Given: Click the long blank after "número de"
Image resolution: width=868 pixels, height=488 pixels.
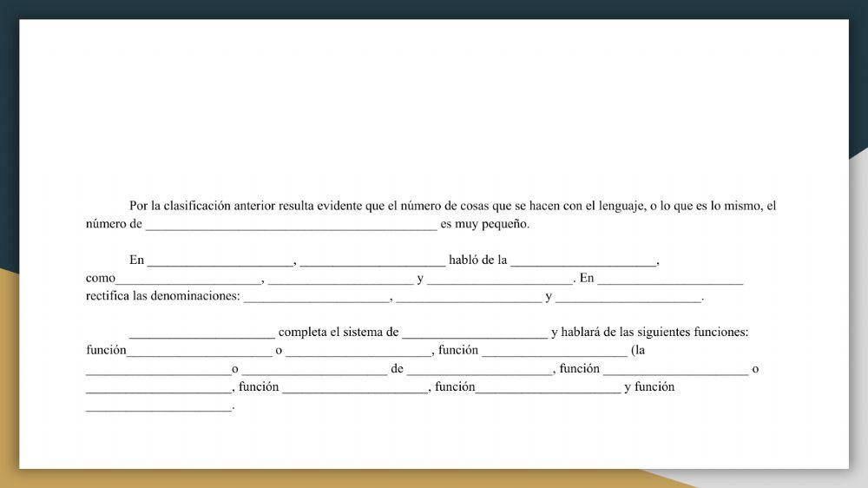Looking at the screenshot, I should pos(291,224).
